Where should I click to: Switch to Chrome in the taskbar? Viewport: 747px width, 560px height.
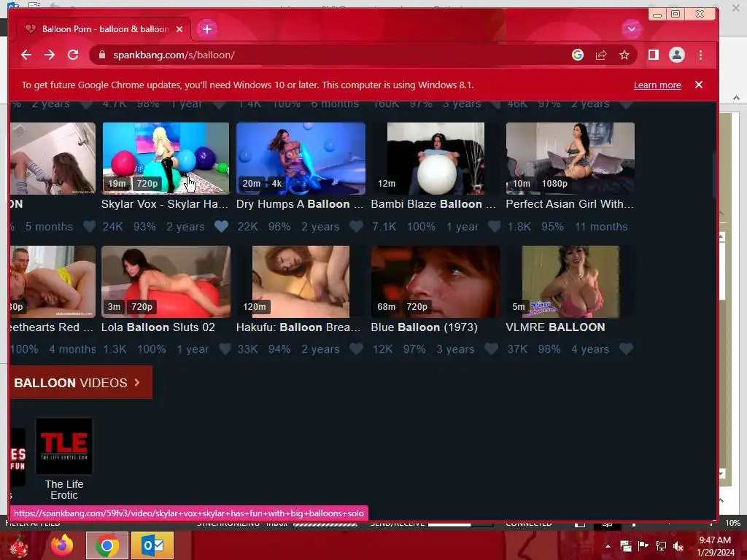pyautogui.click(x=107, y=545)
